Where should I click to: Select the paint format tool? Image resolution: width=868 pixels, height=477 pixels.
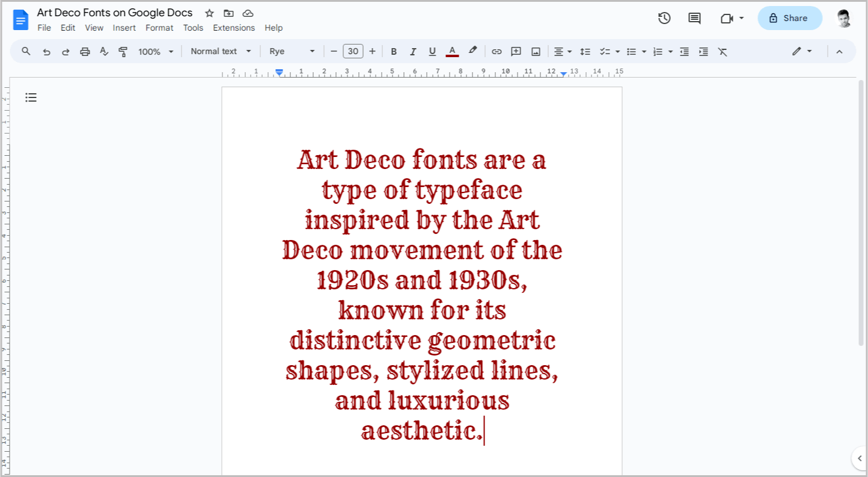[122, 51]
